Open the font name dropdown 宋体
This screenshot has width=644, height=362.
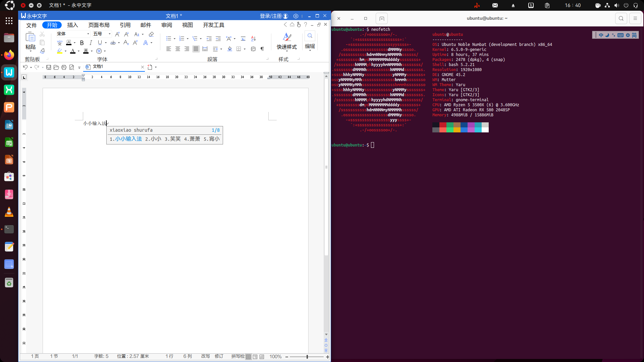(x=88, y=34)
